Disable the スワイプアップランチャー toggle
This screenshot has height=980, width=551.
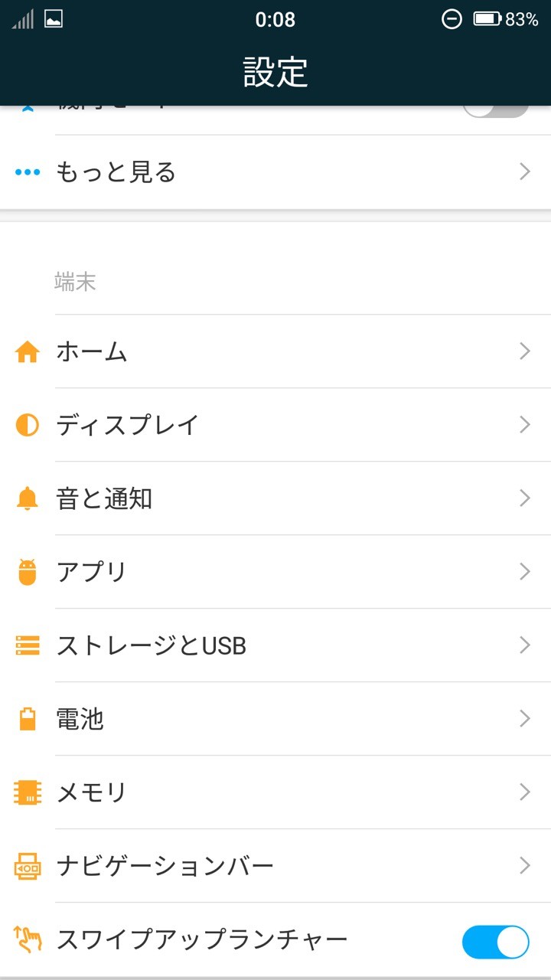[495, 941]
